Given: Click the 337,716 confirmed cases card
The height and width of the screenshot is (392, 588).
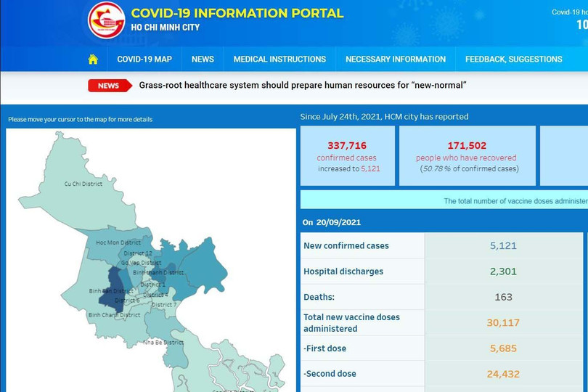Looking at the screenshot, I should [348, 155].
